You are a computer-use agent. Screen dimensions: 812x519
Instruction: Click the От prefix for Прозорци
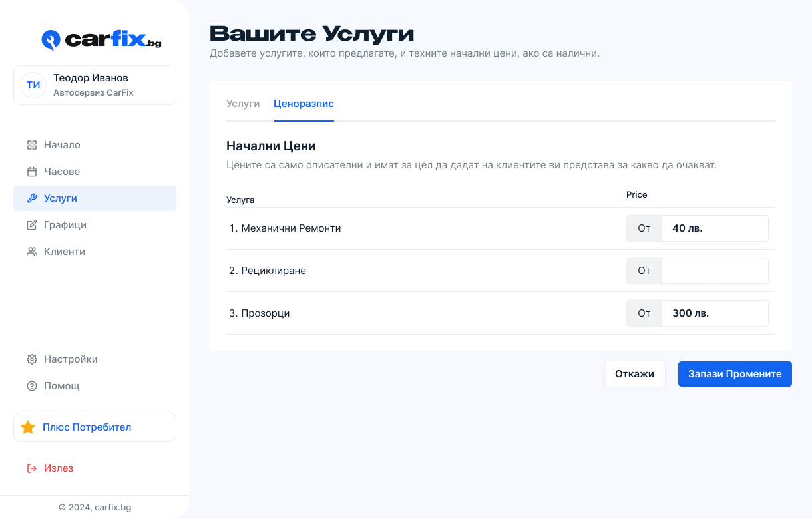tap(644, 313)
